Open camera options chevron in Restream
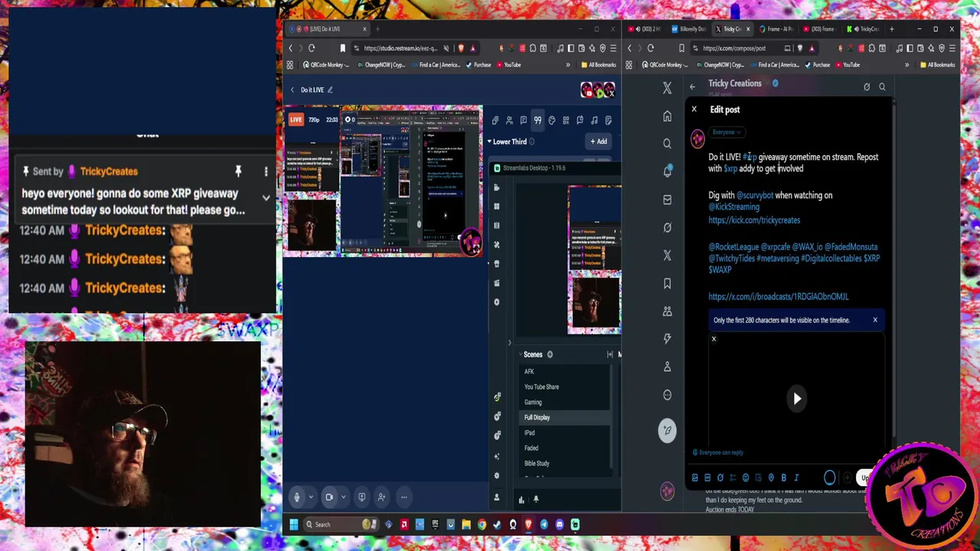980x551 pixels. click(x=343, y=497)
